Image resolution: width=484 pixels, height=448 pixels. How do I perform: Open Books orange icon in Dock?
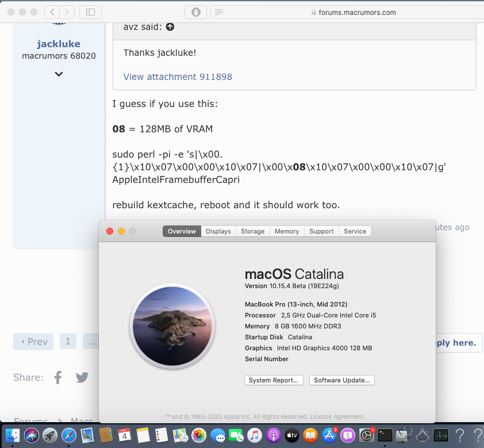pyautogui.click(x=310, y=435)
